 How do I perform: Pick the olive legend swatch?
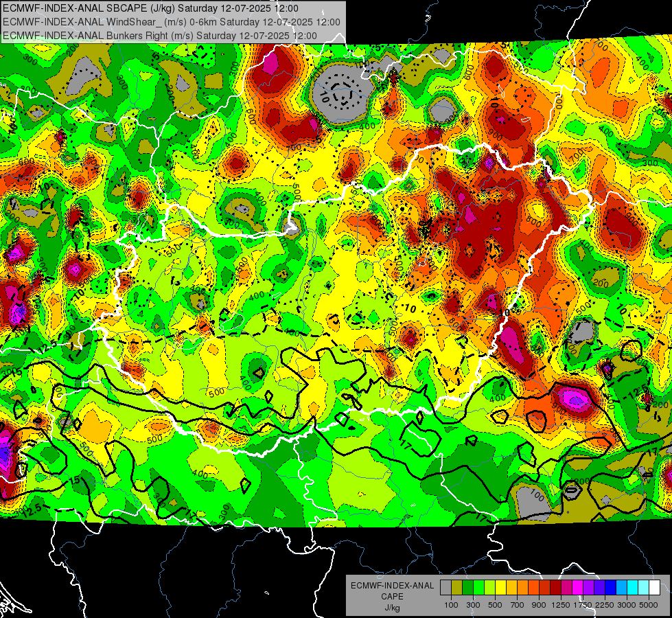[457, 588]
